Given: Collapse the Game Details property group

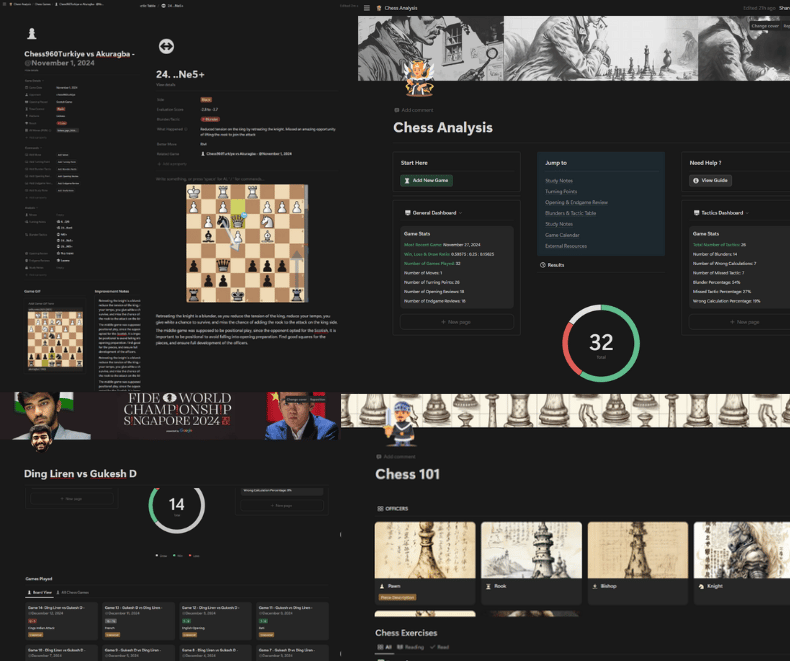Looking at the screenshot, I should point(34,81).
